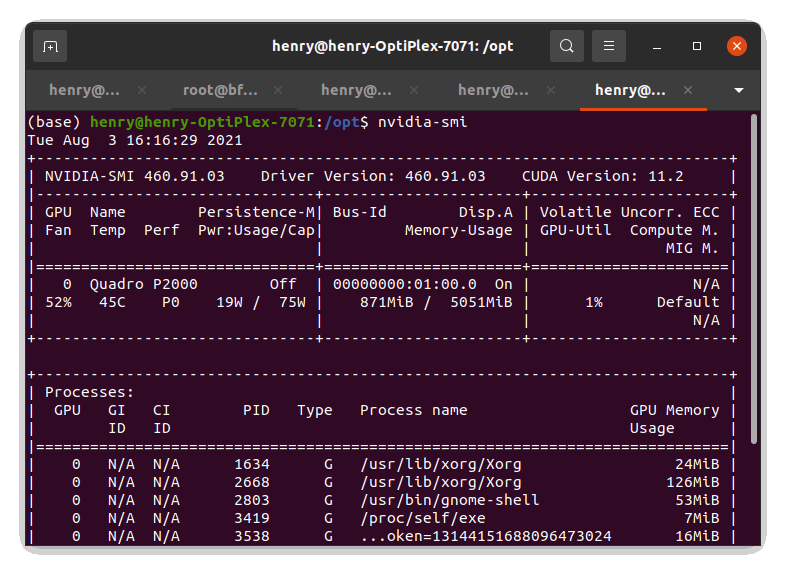Click the 24MiB memory usage value
This screenshot has height=574, width=786.
pos(697,465)
